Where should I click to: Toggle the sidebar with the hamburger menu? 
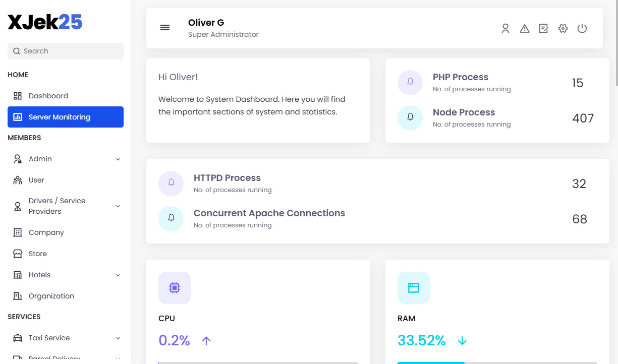click(x=165, y=27)
